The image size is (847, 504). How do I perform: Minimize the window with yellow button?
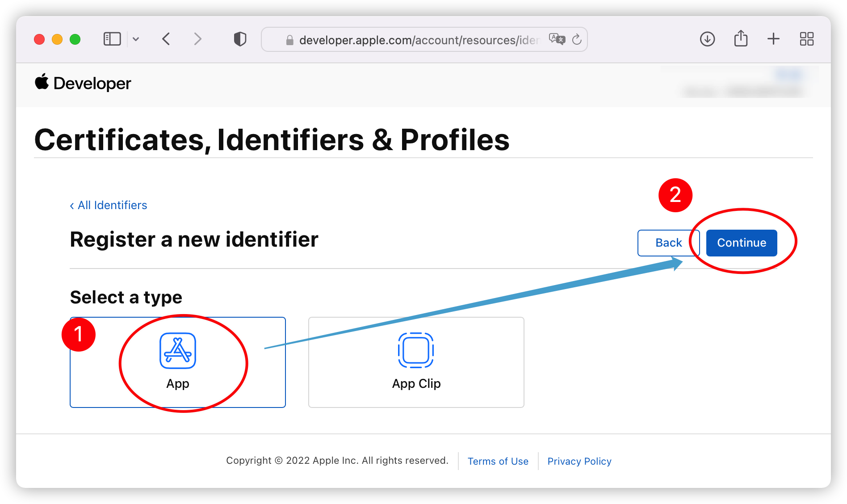click(57, 39)
